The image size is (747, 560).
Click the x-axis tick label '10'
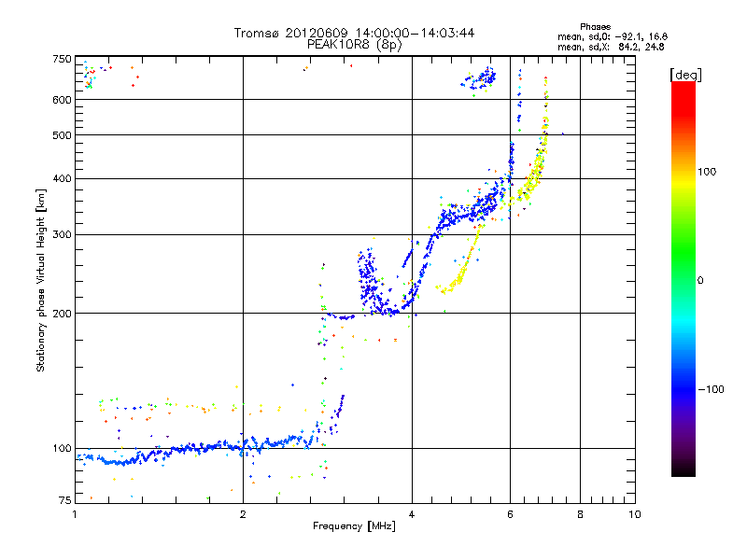[635, 514]
